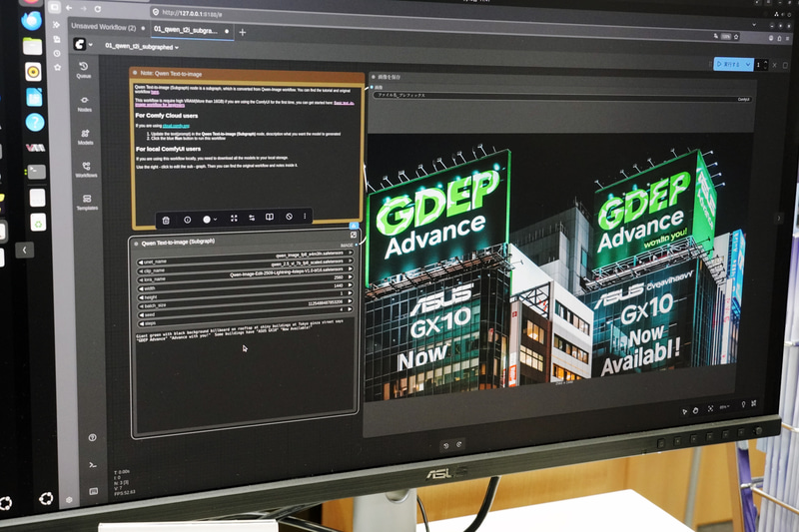Screen dimensions: 799x532
Task: Open the help icon in left sidebar
Action: [92, 438]
